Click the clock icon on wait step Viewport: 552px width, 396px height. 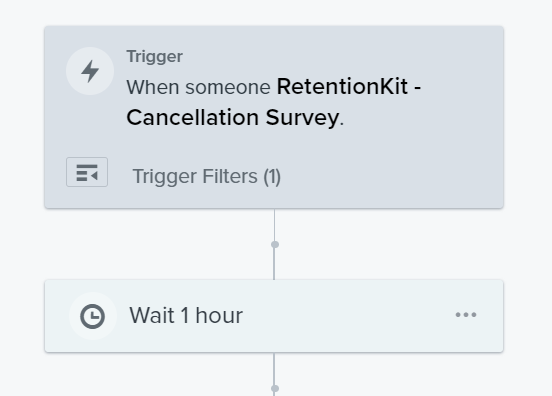[93, 316]
